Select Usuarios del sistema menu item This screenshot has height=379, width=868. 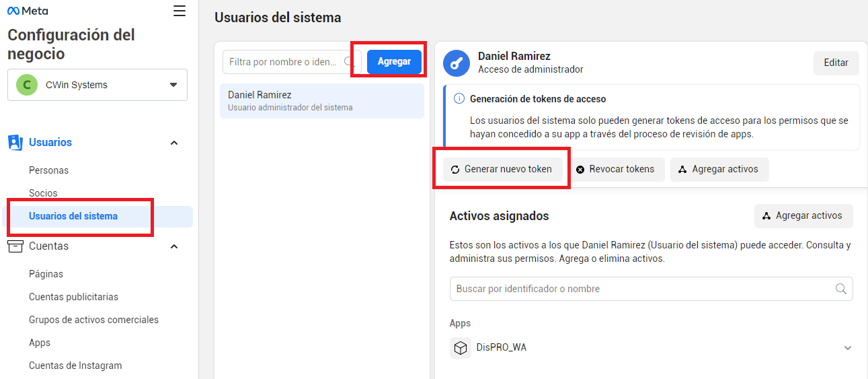coord(73,216)
